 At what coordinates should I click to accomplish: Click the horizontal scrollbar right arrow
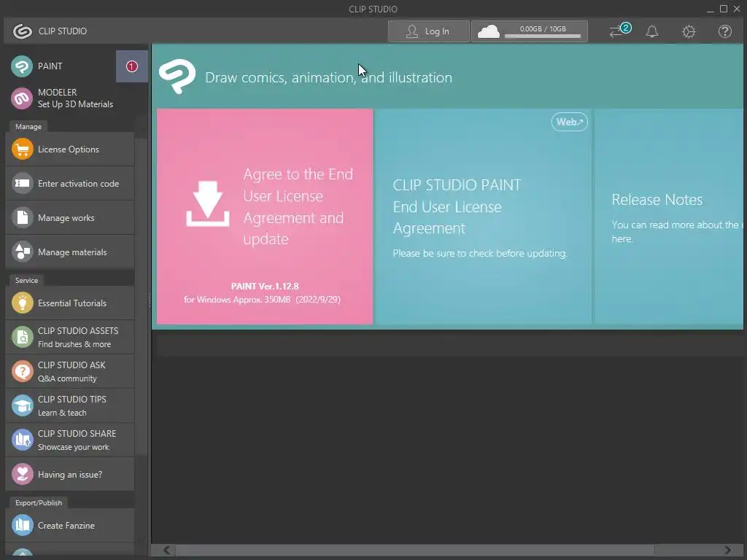tap(727, 550)
